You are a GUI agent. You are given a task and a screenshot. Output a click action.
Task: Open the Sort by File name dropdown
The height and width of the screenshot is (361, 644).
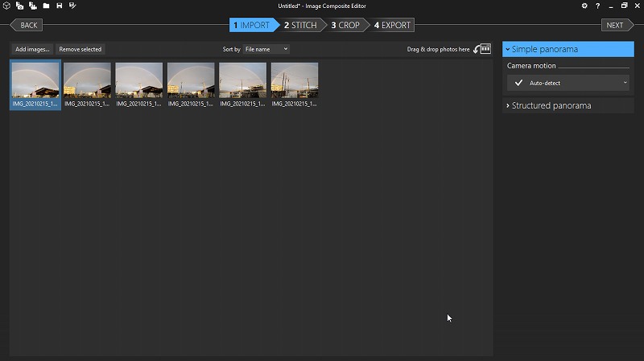point(266,49)
